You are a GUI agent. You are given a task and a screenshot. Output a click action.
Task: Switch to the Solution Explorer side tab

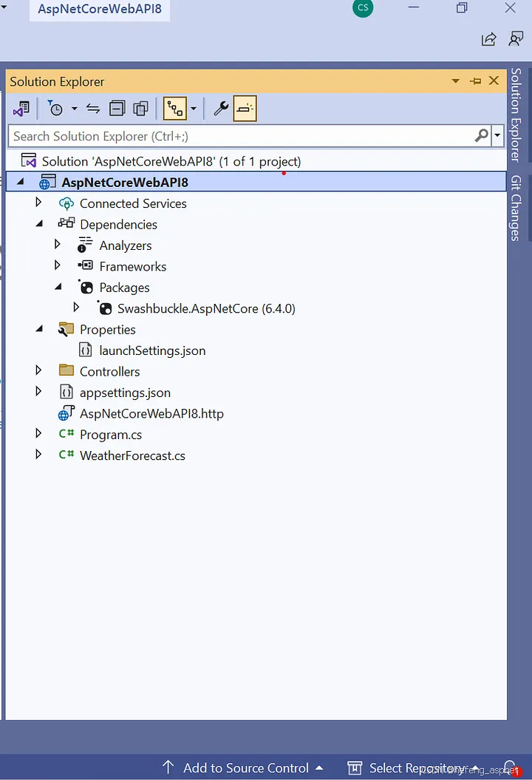(516, 115)
